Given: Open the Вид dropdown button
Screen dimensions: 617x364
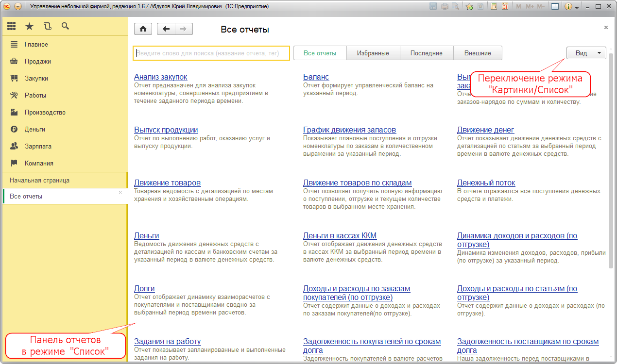Looking at the screenshot, I should 586,53.
